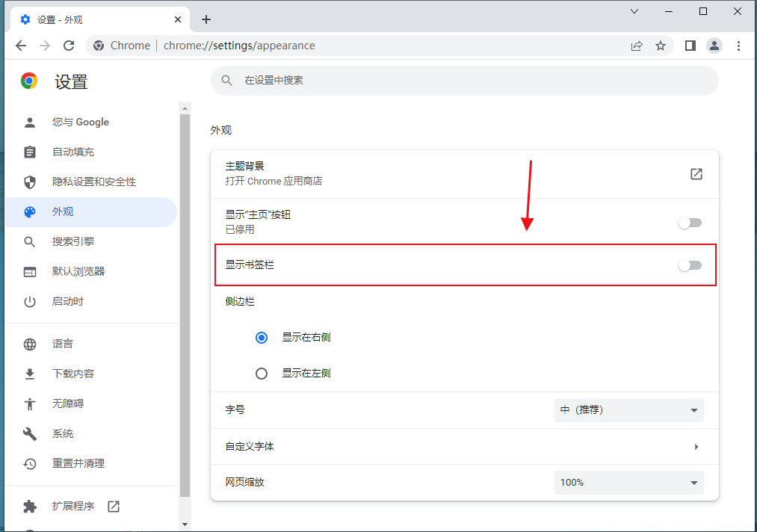Click the 无障碍 accessibility icon
Image resolution: width=757 pixels, height=532 pixels.
pyautogui.click(x=30, y=403)
